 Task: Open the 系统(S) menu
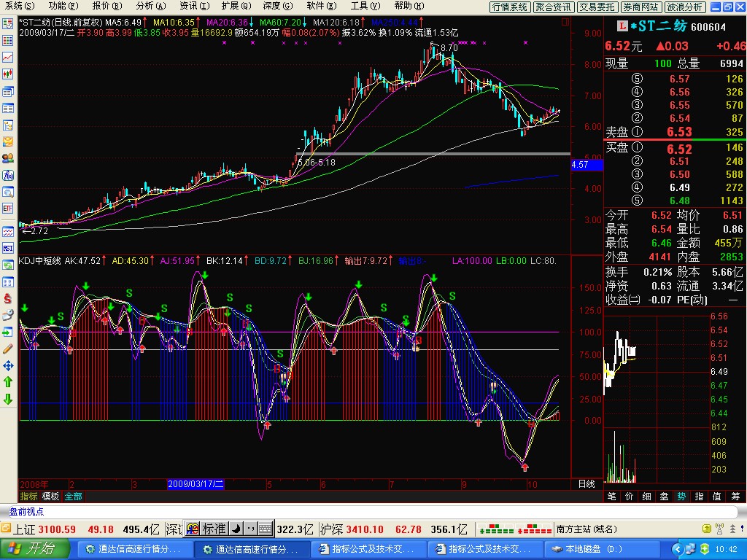coord(20,6)
